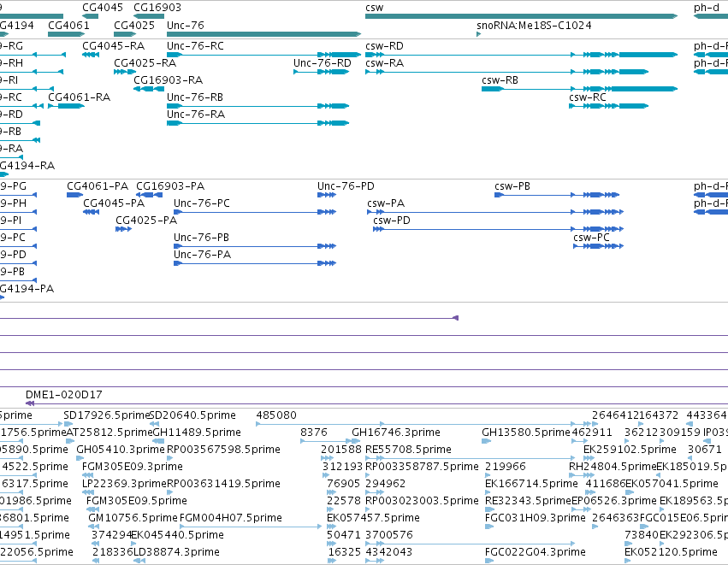
Task: Click the EK259102.5prime EST label
Action: (630, 450)
